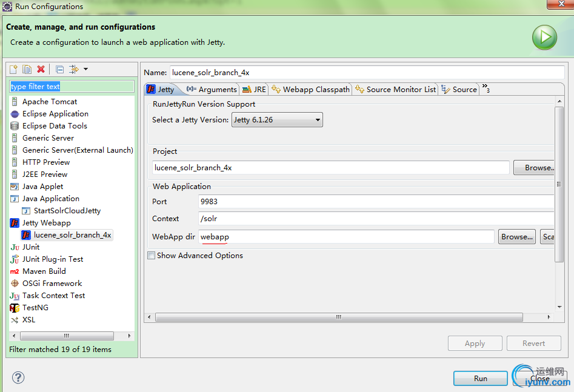The image size is (574, 392).
Task: Close the Run Configurations window
Action: [x=561, y=4]
